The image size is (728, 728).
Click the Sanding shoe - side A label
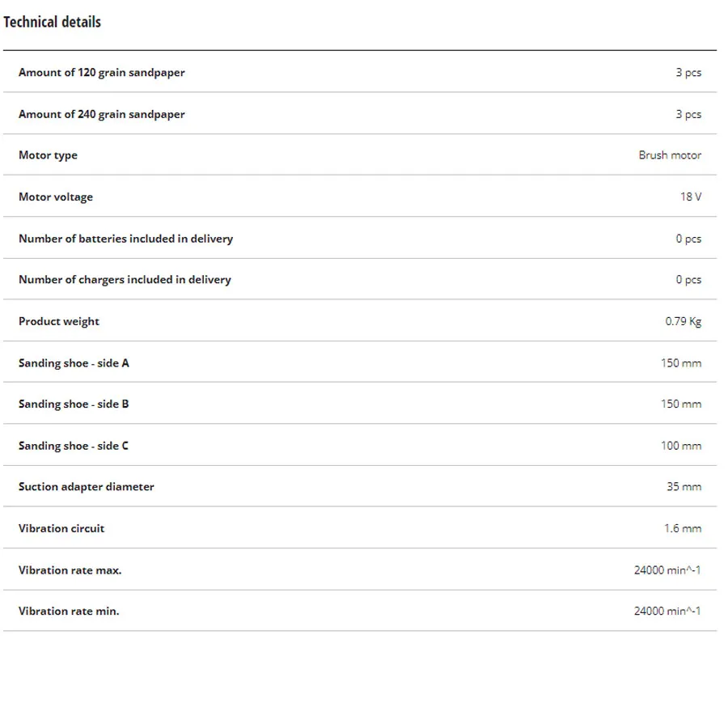[74, 363]
